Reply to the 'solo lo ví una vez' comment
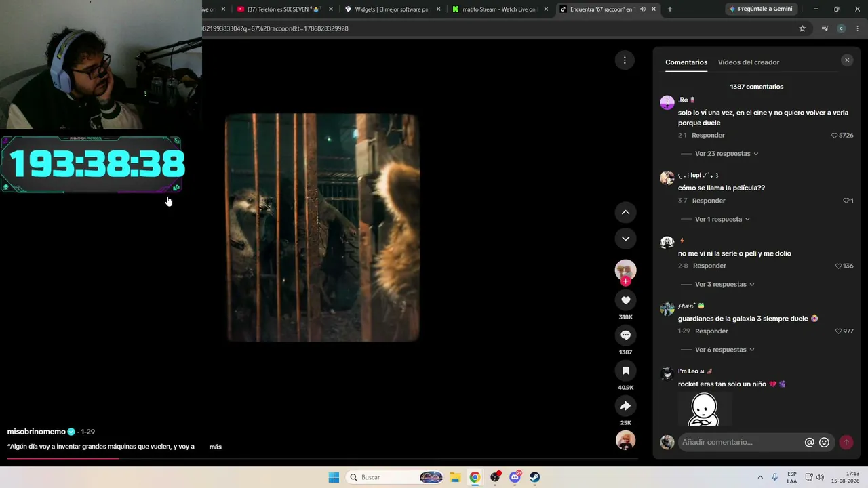The height and width of the screenshot is (488, 868). 708,136
